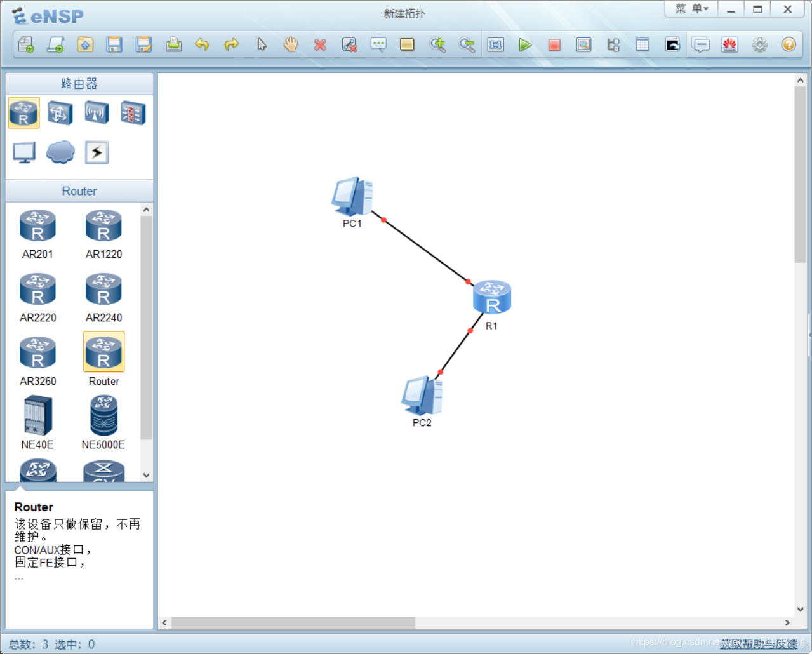Select the pointer selection tool
This screenshot has height=654, width=812.
262,44
